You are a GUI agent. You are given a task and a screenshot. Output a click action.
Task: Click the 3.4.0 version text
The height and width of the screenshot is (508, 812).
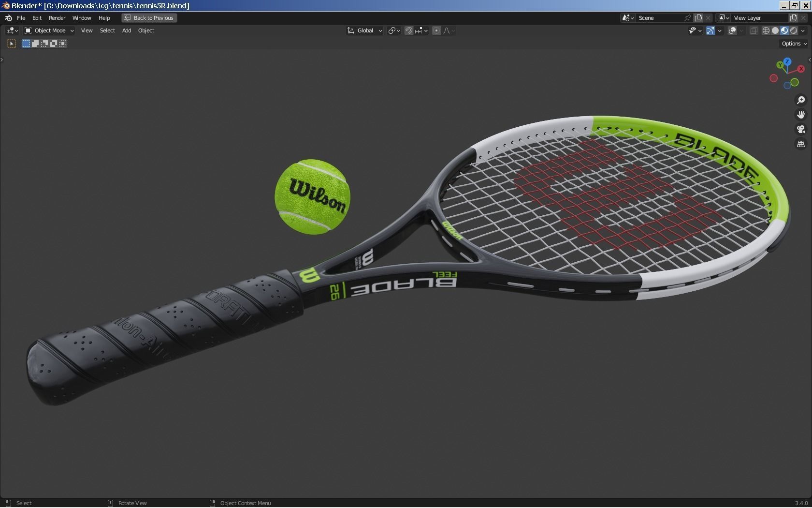[x=801, y=503]
